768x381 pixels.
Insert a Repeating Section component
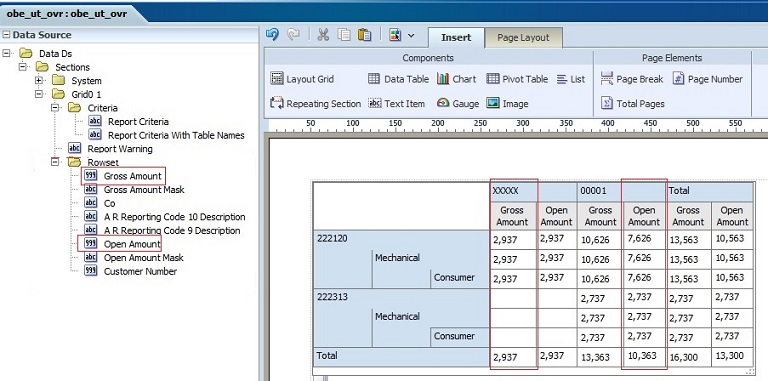(315, 103)
